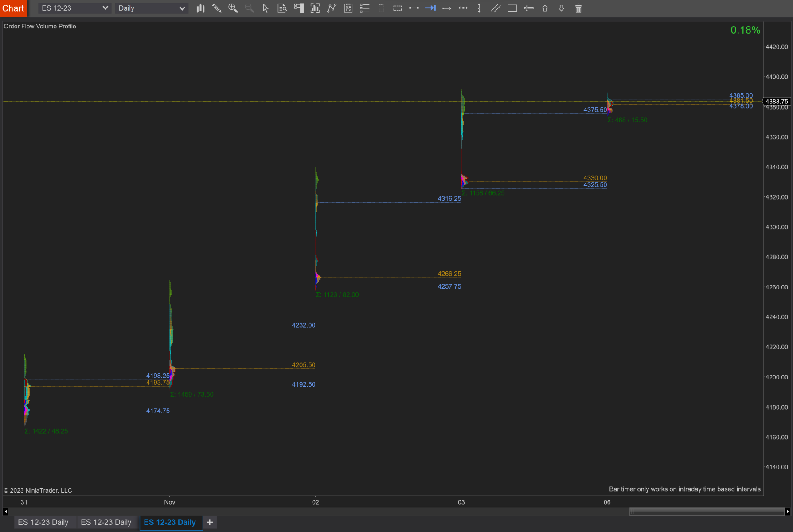Select the highlighted blue arrow-to-bar tool
Viewport: 793px width, 532px height.
(430, 8)
